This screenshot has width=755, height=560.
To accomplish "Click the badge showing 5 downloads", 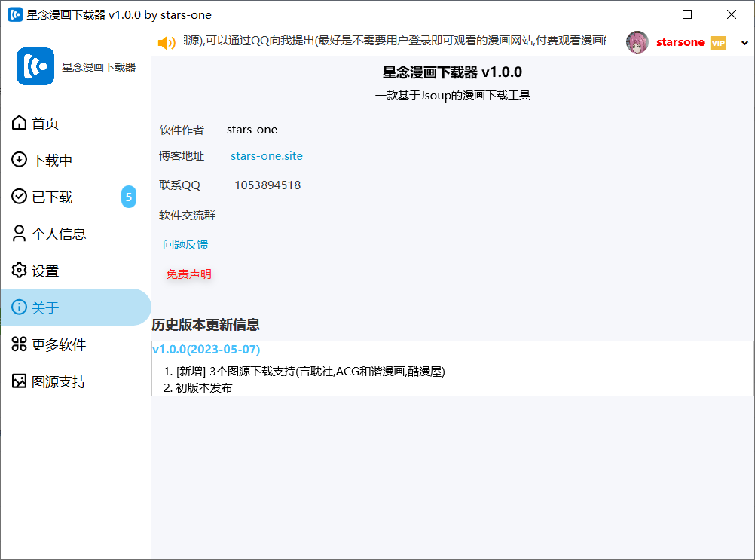I will tap(129, 197).
